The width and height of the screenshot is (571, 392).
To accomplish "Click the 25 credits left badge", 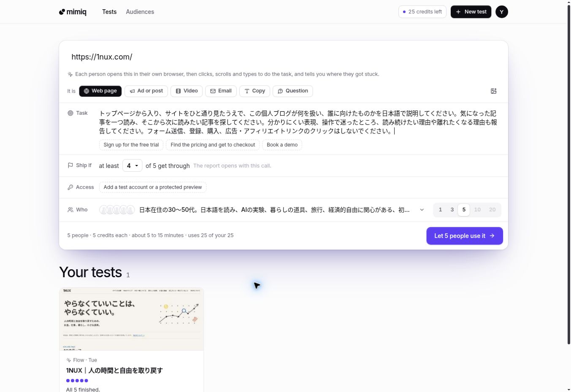I will click(422, 12).
